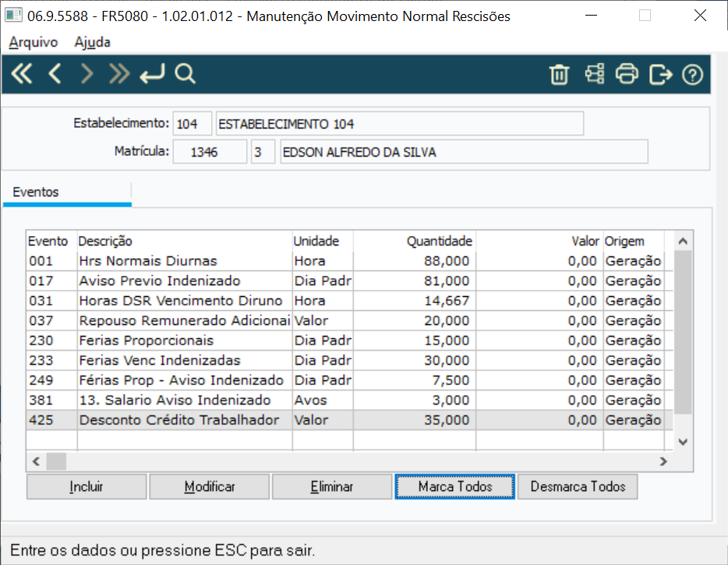
Task: Select row Ferias Venc Indenizadas
Action: pos(350,360)
